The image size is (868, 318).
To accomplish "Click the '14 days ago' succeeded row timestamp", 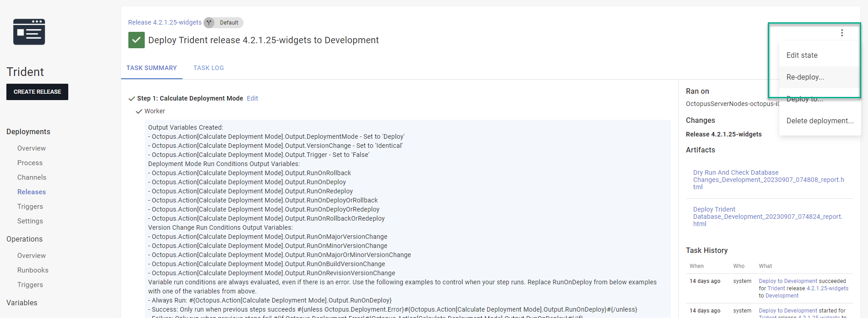I will click(705, 281).
